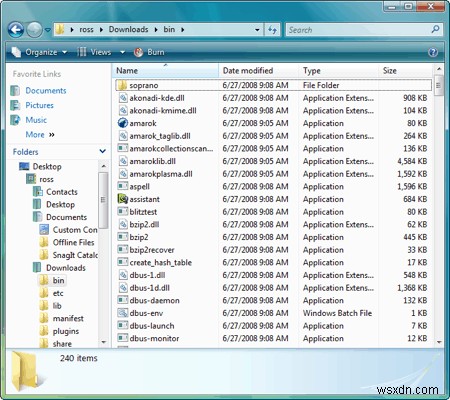Open Documents favorite link
Screen dimensions: 450x400
[x=46, y=90]
